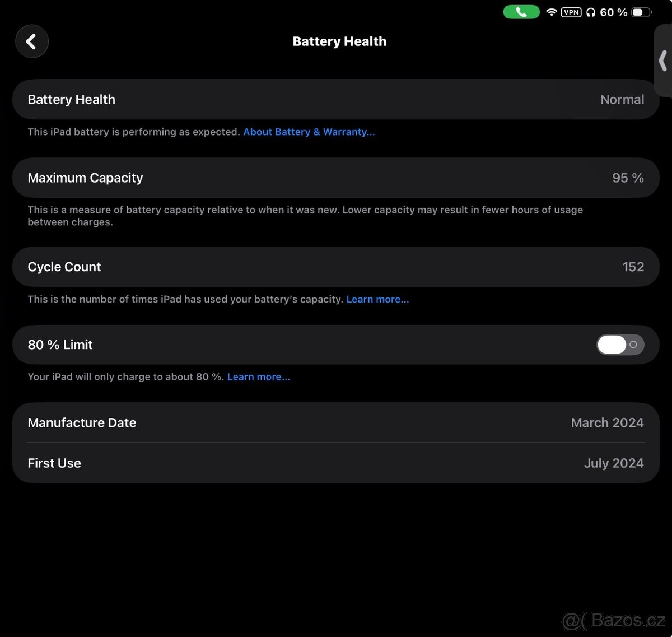The image size is (672, 637).
Task: Tap the green call indicator in status bar
Action: coord(521,11)
